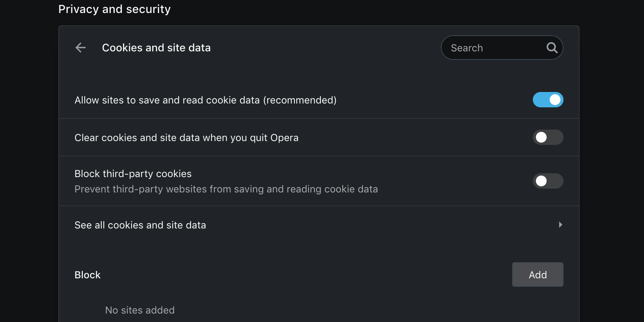This screenshot has width=644, height=322.
Task: Go back using the left arrow icon
Action: 80,48
